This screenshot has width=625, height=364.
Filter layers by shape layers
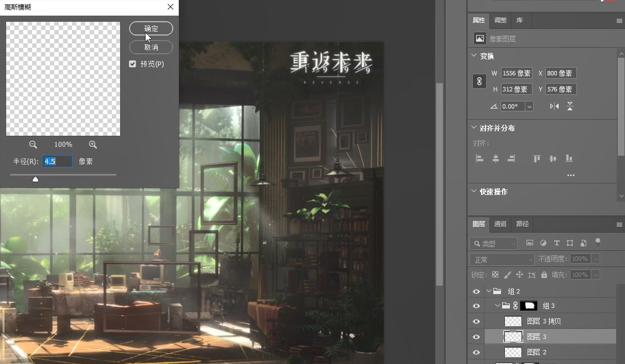(570, 243)
